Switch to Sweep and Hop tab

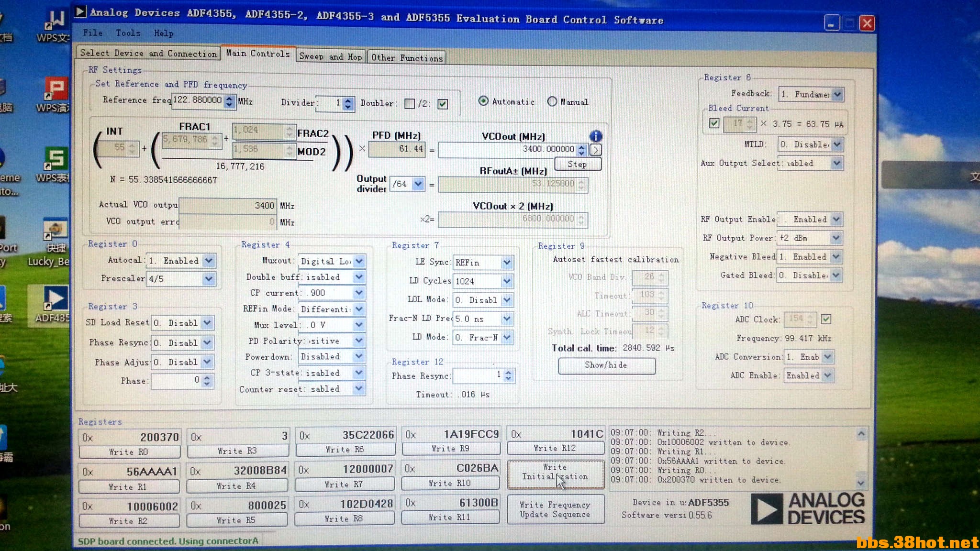(330, 56)
